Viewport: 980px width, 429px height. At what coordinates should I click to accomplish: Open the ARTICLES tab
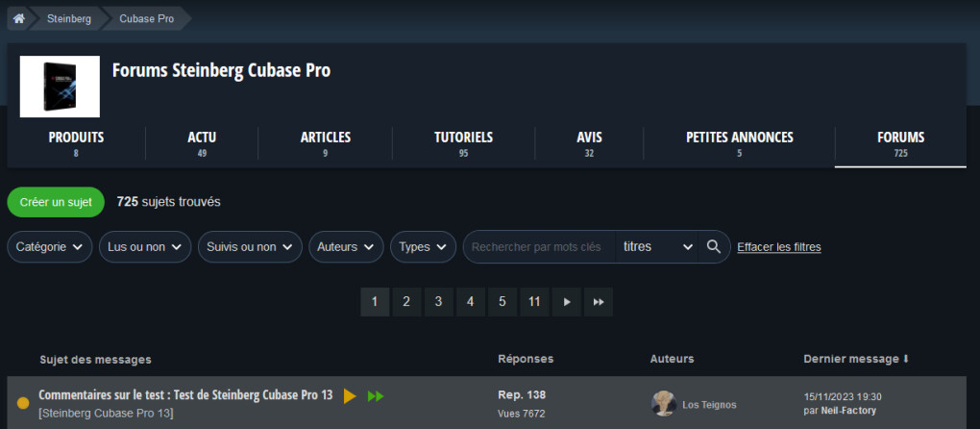tap(325, 144)
